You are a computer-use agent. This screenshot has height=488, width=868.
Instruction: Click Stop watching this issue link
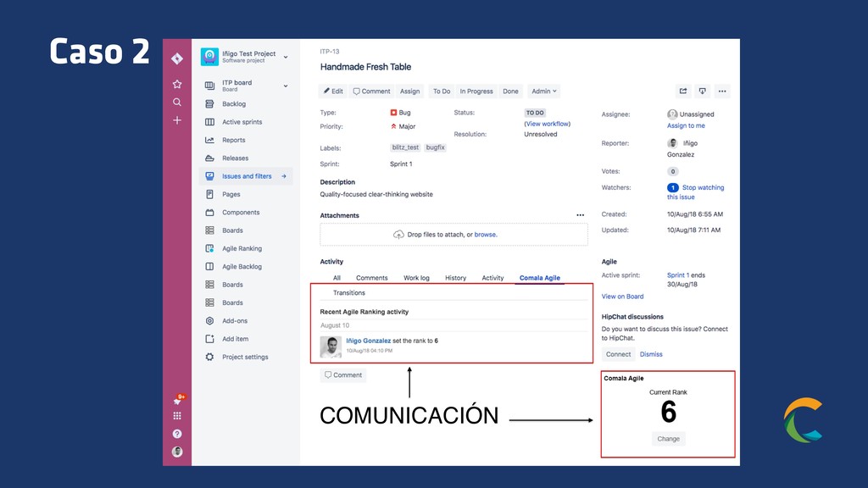point(697,192)
